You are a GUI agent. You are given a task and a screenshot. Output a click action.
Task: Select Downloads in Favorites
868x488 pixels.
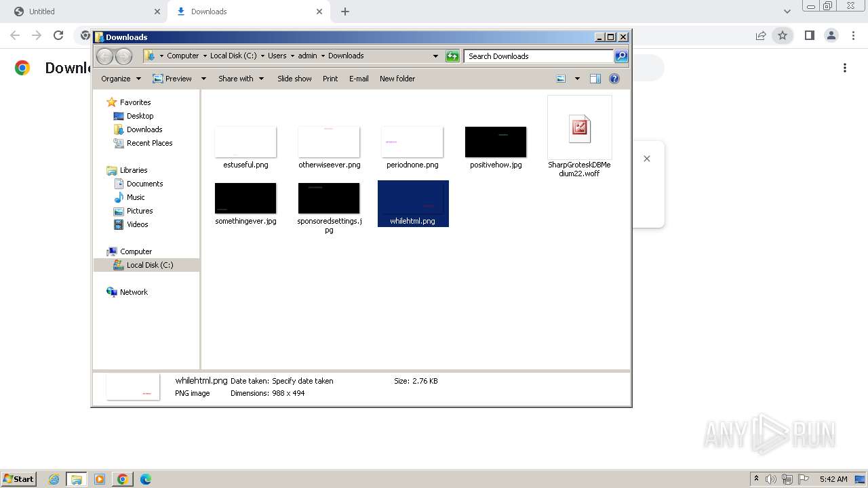[x=144, y=129]
